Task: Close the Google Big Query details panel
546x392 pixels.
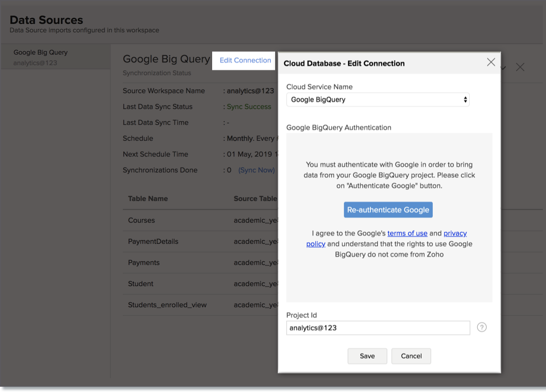Action: (520, 67)
